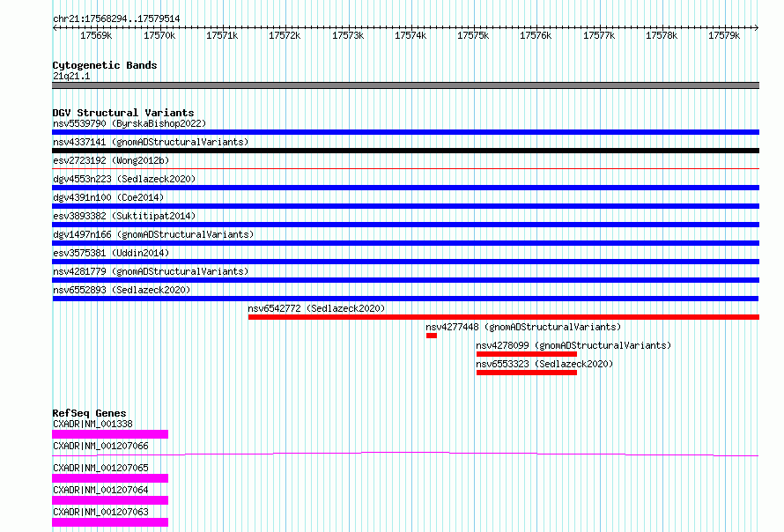
Task: Click the 21q21.1 band label
Action: pos(71,76)
